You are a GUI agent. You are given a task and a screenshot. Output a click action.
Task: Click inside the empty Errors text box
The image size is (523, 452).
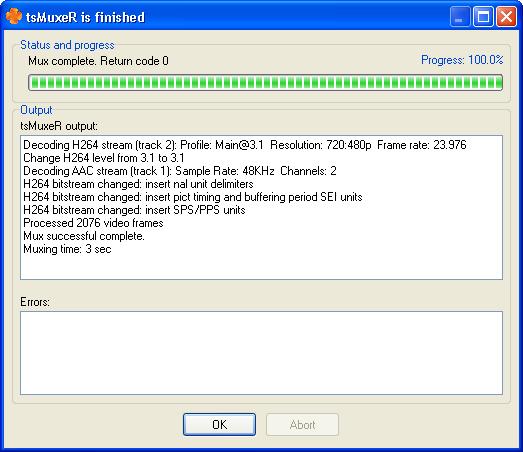[261, 353]
